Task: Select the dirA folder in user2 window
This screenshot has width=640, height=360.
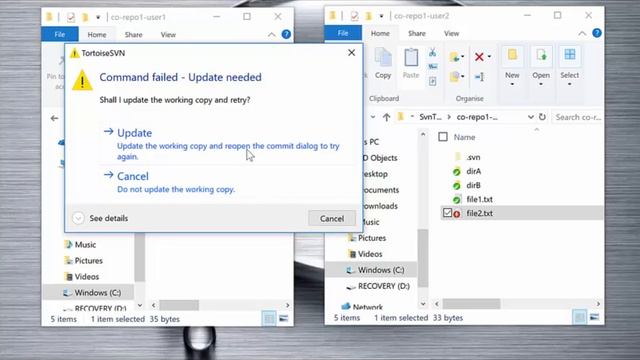Action: [x=467, y=171]
